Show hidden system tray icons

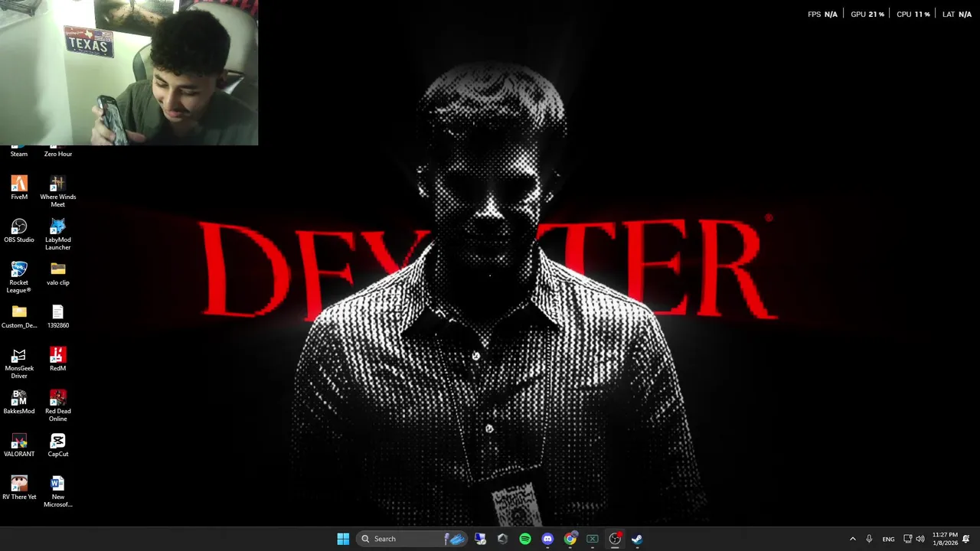pyautogui.click(x=852, y=539)
